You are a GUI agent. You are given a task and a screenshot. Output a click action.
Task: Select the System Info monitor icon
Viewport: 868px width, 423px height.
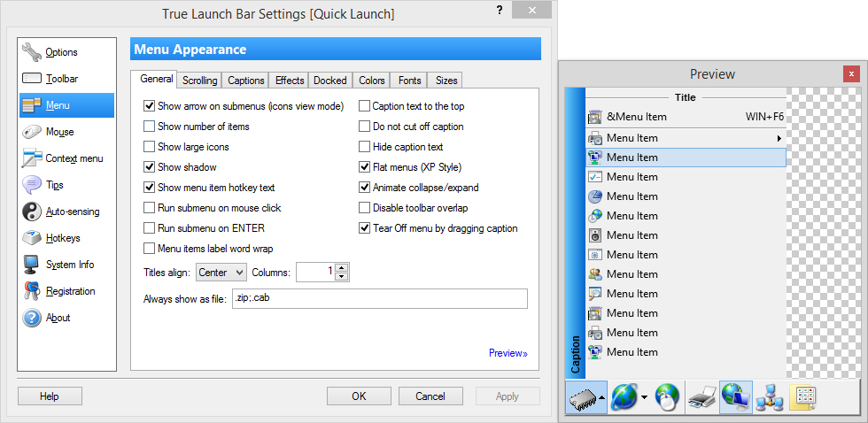[x=32, y=265]
